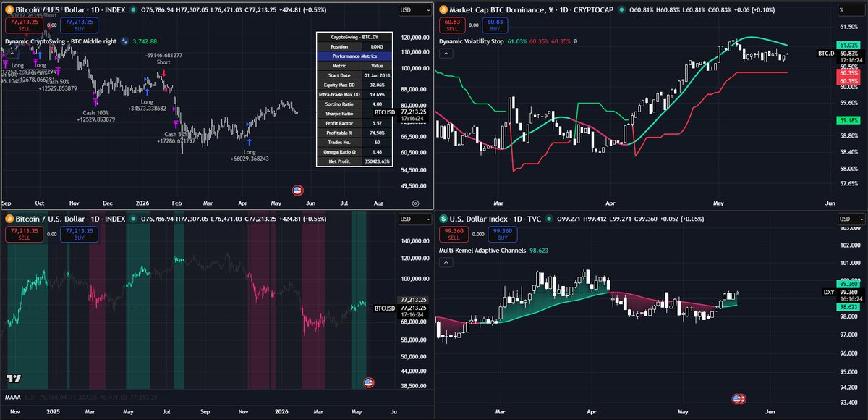Open the US event flag on the MAAA Bitcoin chart
The image size is (868, 420).
coord(368,382)
